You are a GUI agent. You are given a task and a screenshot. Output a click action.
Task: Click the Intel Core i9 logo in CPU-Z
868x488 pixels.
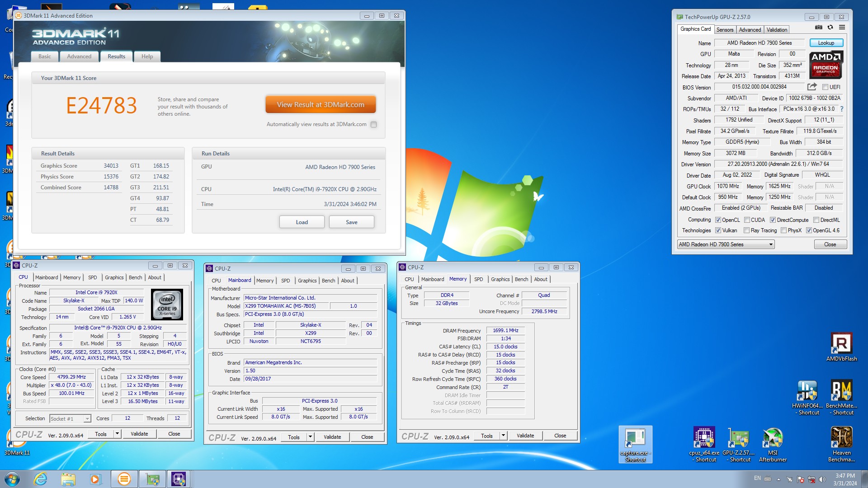pos(167,305)
